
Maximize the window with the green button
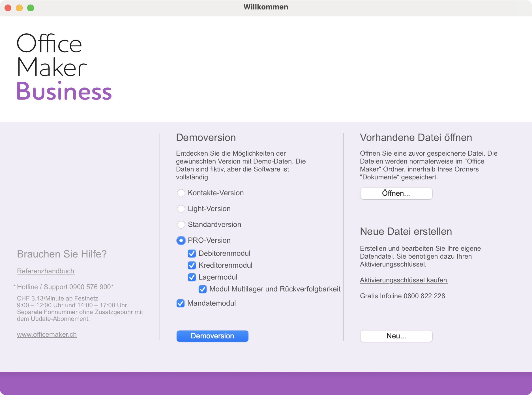click(x=31, y=8)
